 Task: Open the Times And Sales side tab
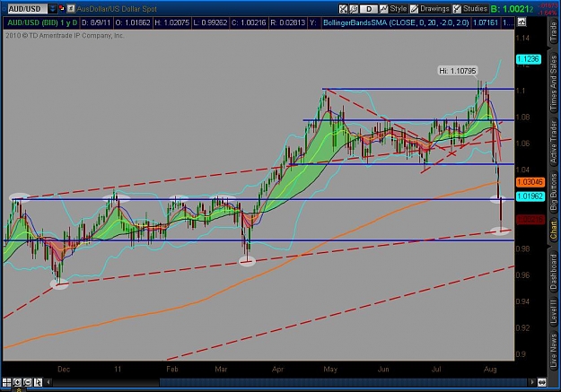(x=554, y=83)
